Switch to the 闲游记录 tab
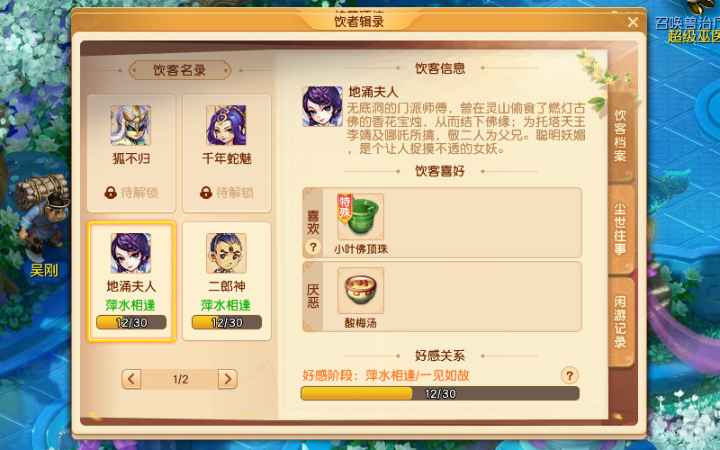This screenshot has height=450, width=720. 621,321
